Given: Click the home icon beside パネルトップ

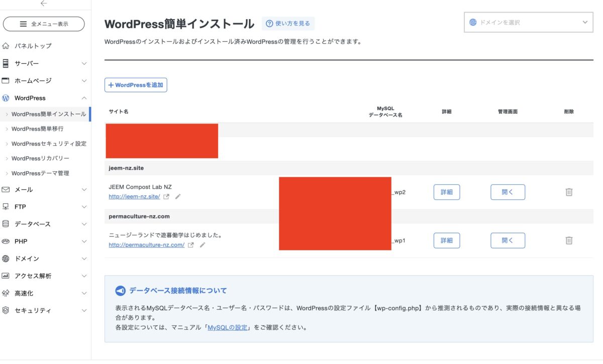Looking at the screenshot, I should click(x=6, y=46).
